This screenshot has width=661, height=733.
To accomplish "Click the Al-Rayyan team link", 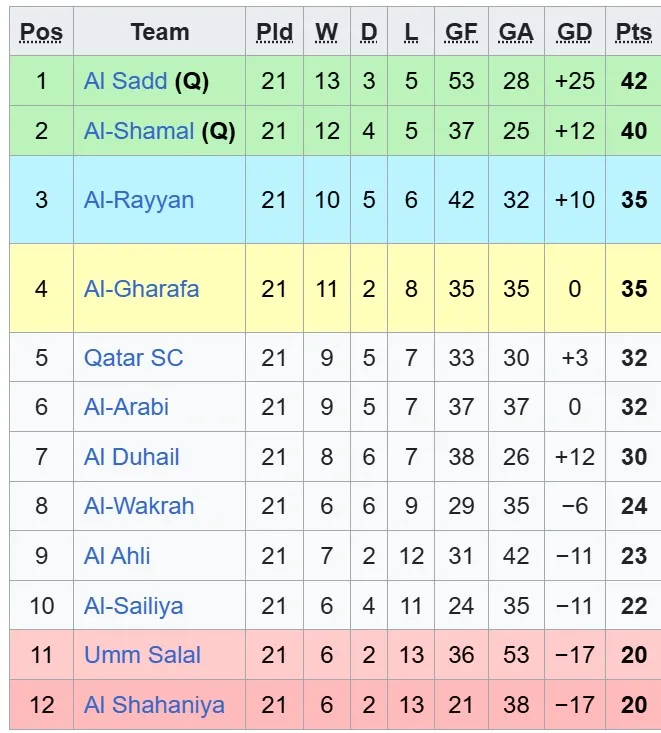I will 139,200.
